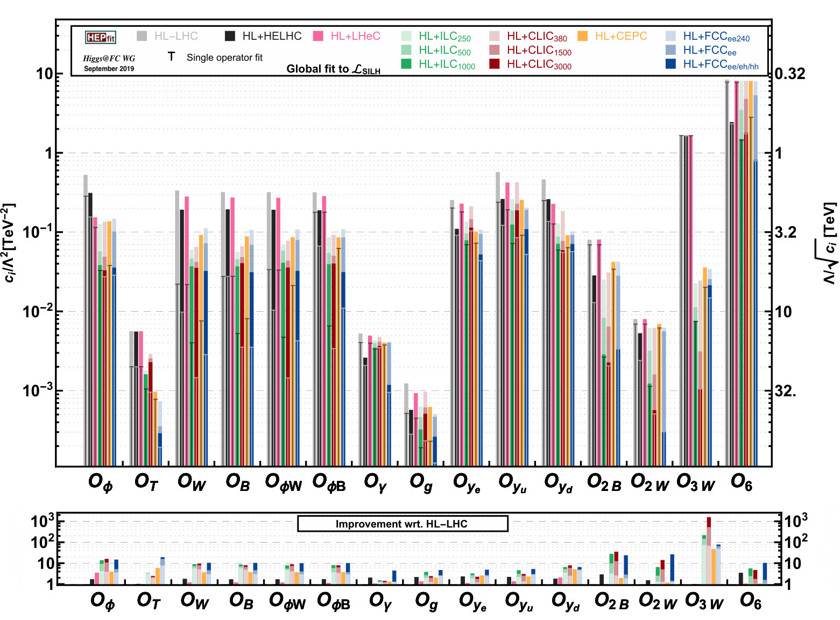
Task: Click the O_φW label under the main chart
Action: click(284, 482)
